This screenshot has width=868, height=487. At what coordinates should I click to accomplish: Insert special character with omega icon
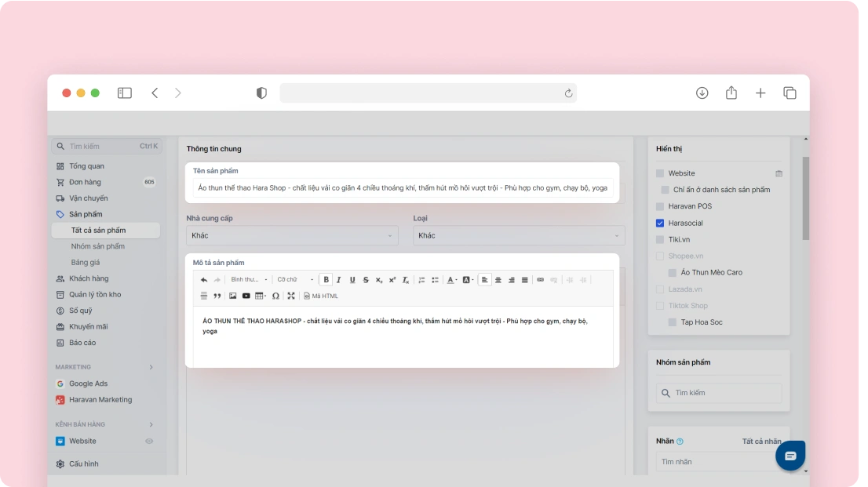(275, 296)
